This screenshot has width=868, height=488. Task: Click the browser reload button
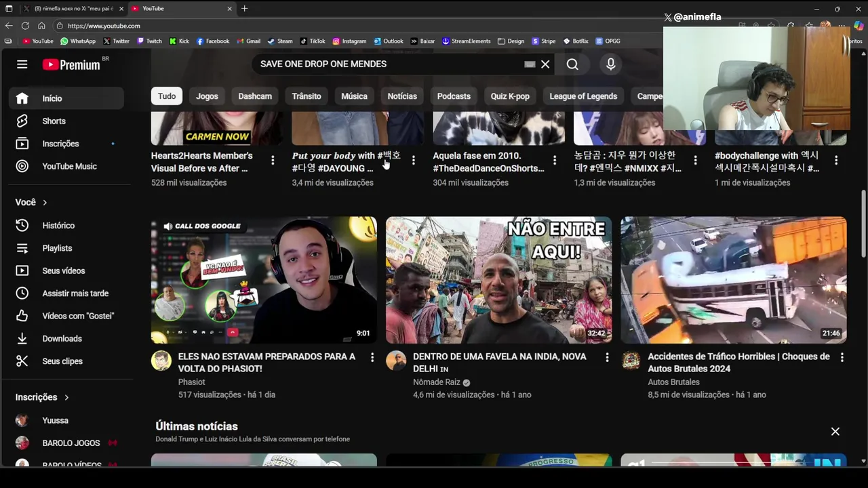tap(25, 26)
